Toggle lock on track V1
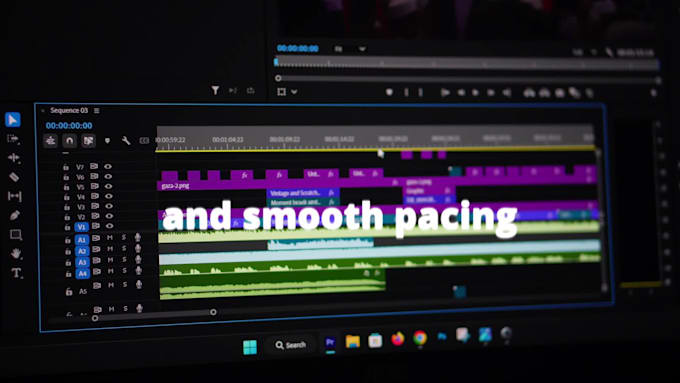This screenshot has height=383, width=680. tap(68, 227)
